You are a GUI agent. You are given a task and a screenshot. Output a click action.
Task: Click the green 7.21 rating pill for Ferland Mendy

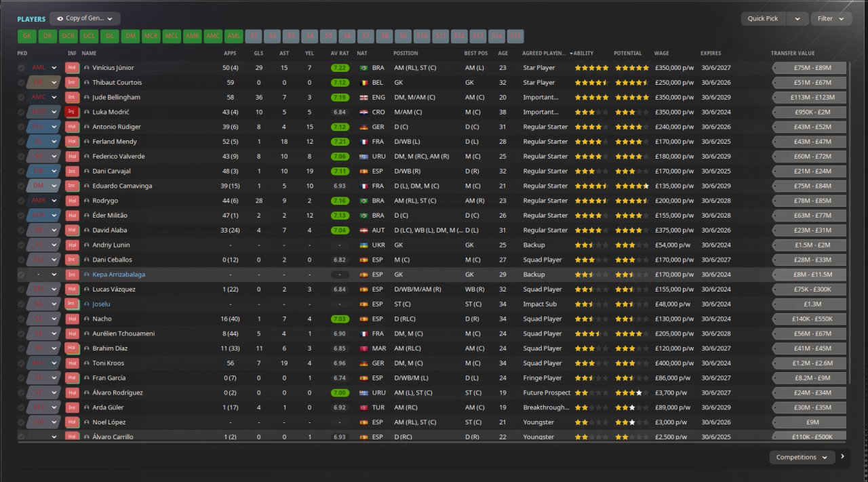340,142
